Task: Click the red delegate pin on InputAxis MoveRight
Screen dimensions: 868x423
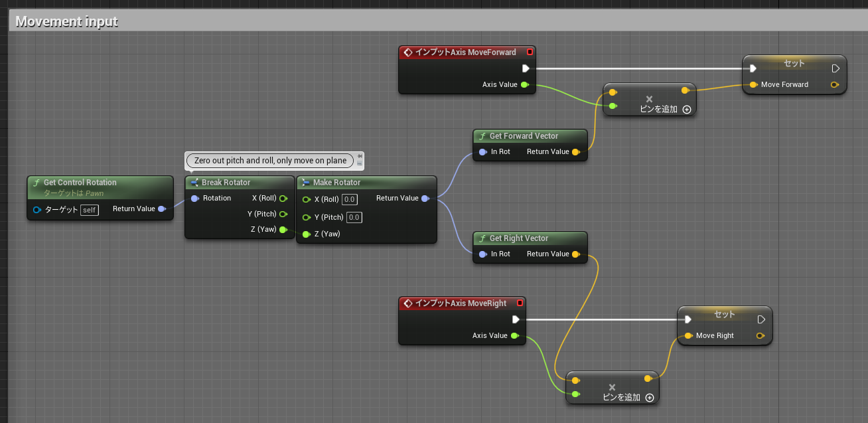Action: (x=520, y=303)
